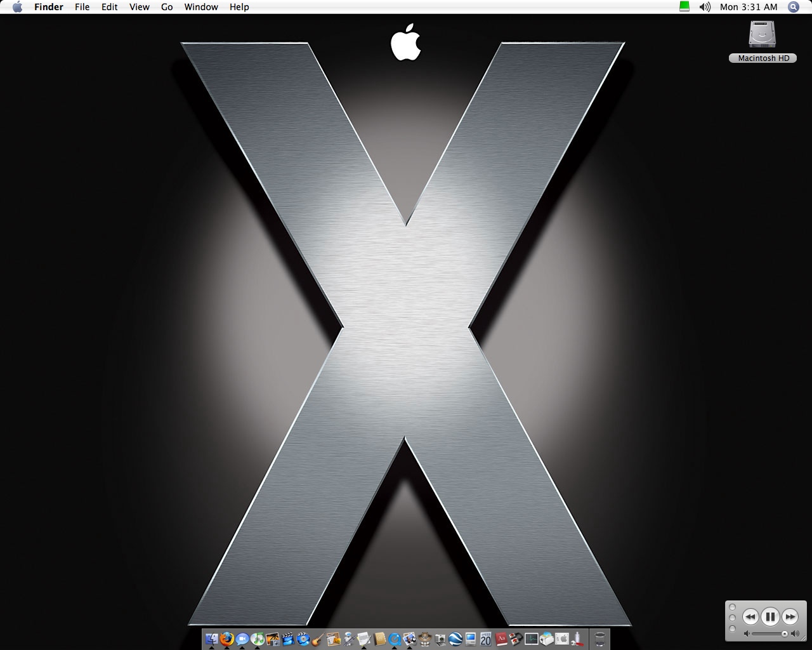Skip to next track in mini player
Image resolution: width=812 pixels, height=650 pixels.
(x=790, y=616)
